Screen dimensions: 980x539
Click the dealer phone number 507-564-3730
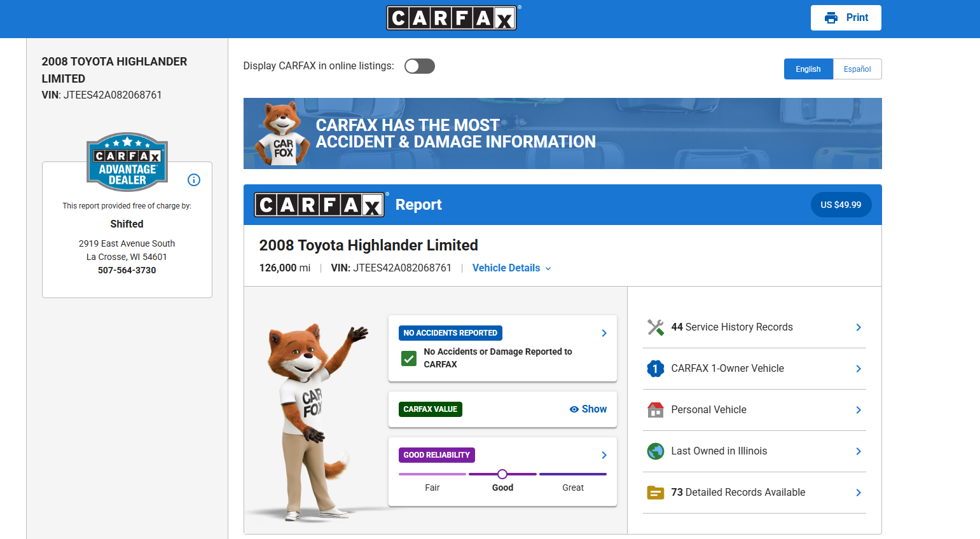127,270
